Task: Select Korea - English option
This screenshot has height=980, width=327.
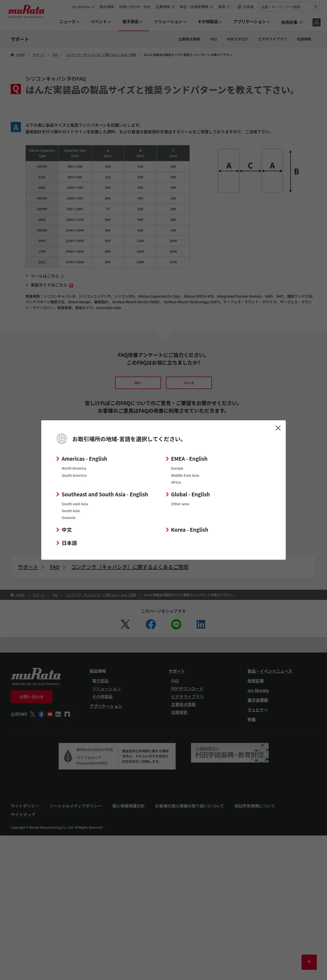Action: pos(189,530)
